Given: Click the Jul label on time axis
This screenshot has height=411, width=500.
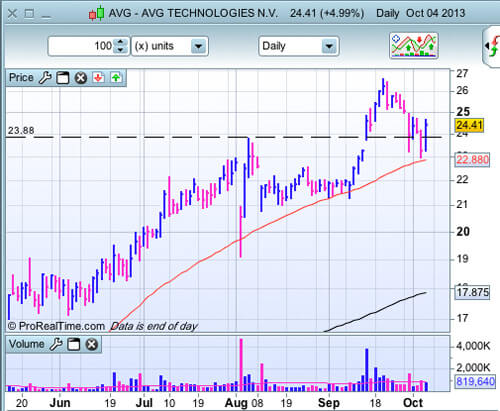Looking at the screenshot, I should tap(144, 403).
